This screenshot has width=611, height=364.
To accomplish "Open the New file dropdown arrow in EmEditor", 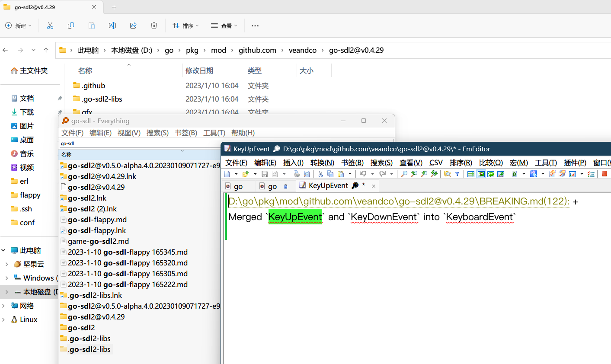I will coord(236,174).
